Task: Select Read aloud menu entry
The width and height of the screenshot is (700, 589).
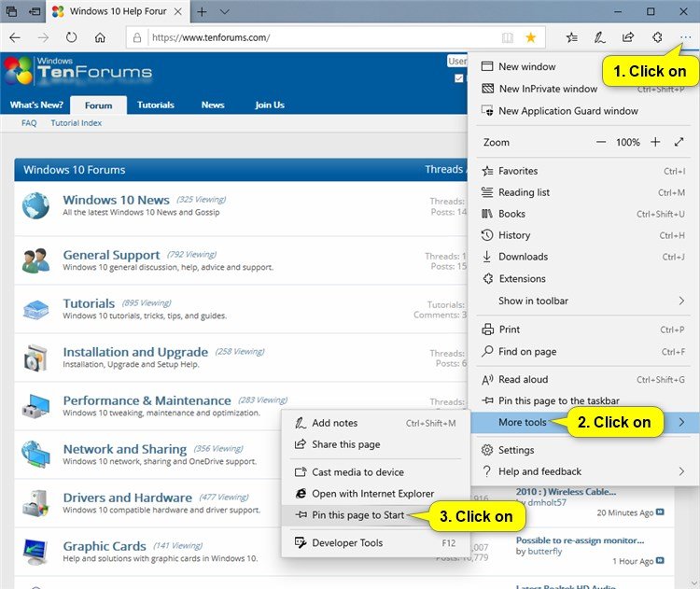Action: (582, 379)
